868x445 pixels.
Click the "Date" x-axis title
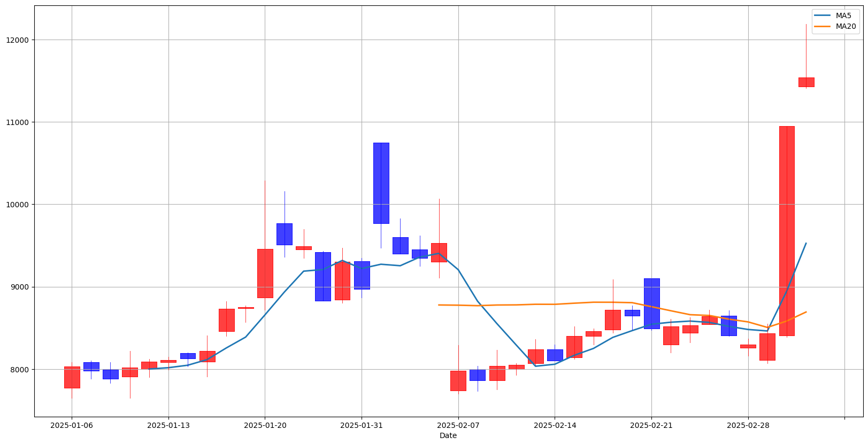[x=448, y=435]
